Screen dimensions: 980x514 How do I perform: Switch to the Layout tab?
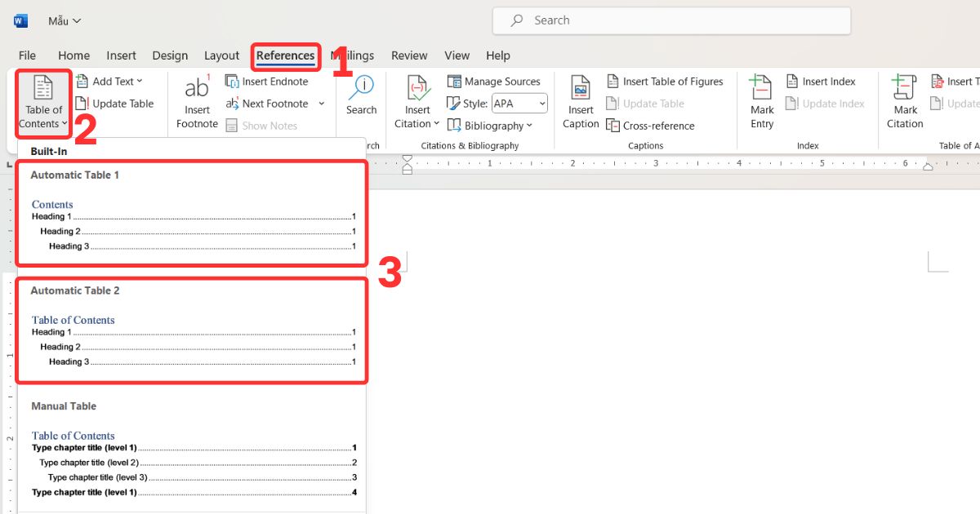(221, 55)
